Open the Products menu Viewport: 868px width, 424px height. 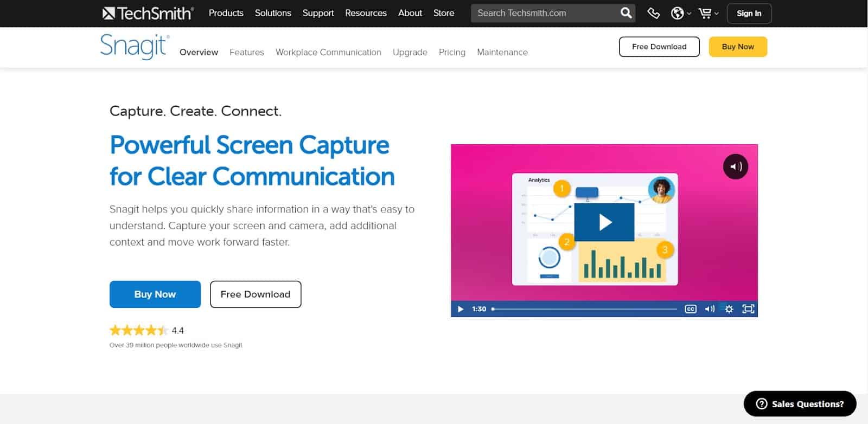pyautogui.click(x=226, y=13)
